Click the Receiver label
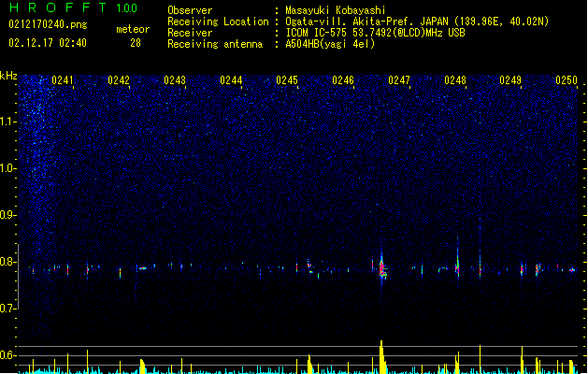The width and height of the screenshot is (588, 374). (190, 33)
